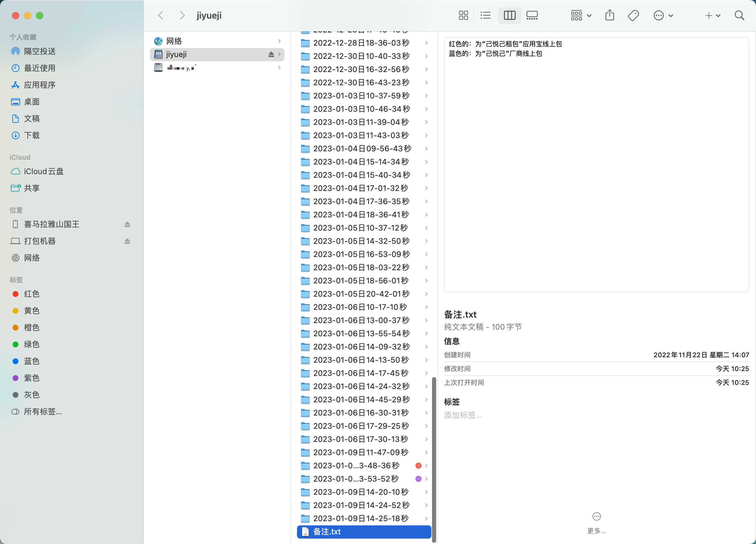Select folder 2023-01-05日20-42-01秒

[x=364, y=294]
